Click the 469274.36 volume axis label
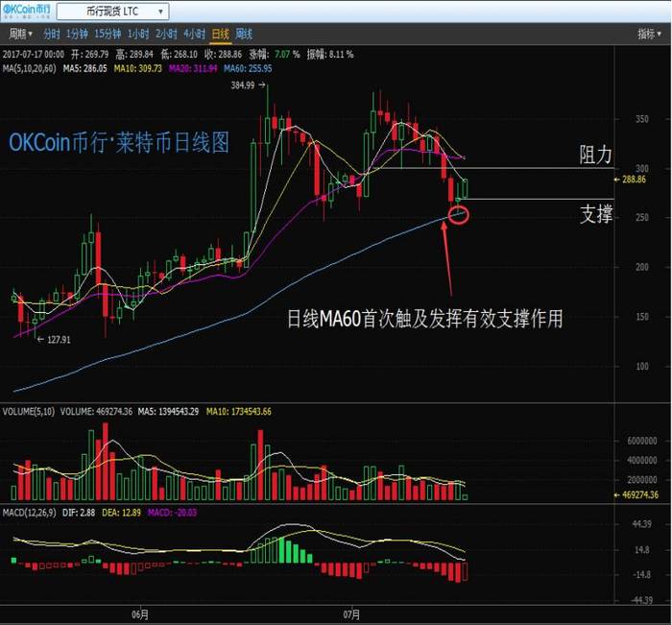Image resolution: width=672 pixels, height=625 pixels. (x=640, y=494)
